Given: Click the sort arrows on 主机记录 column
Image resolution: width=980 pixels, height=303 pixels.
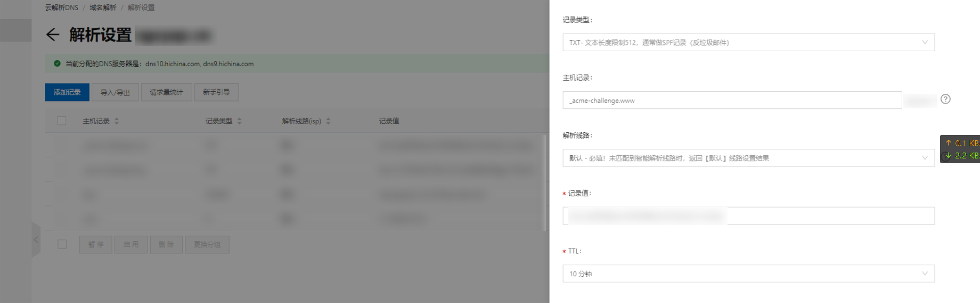Looking at the screenshot, I should [x=117, y=121].
